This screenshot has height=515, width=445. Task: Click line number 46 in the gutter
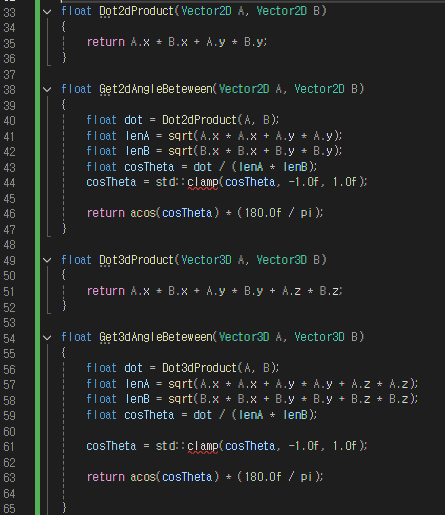pos(9,214)
